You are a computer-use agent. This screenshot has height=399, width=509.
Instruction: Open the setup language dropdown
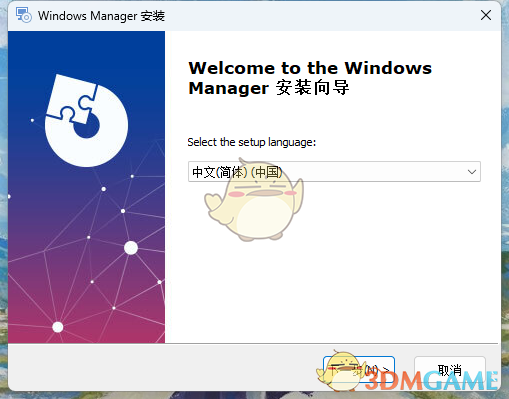click(334, 172)
